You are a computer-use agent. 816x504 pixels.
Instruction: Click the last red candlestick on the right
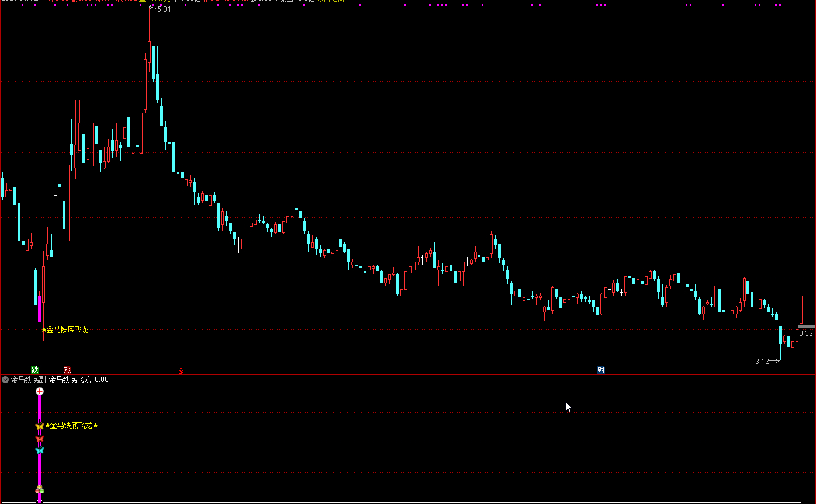click(801, 310)
